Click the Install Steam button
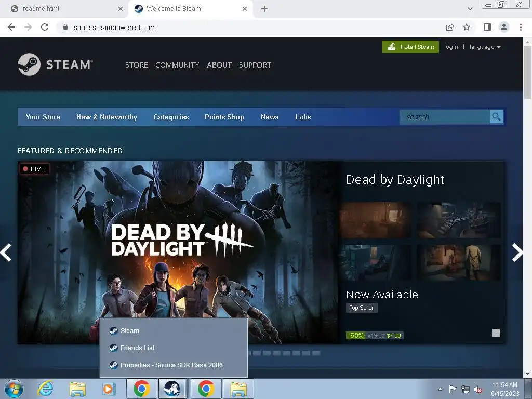Image resolution: width=532 pixels, height=399 pixels. [410, 47]
